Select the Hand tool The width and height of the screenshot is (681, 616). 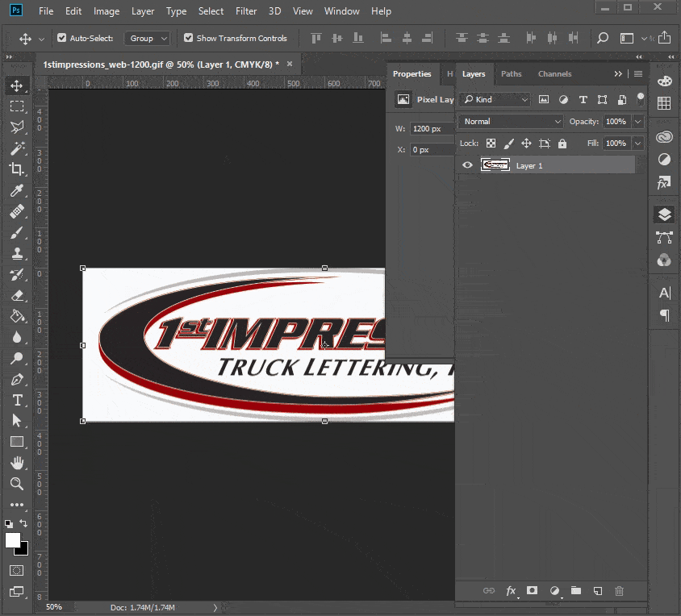click(17, 463)
